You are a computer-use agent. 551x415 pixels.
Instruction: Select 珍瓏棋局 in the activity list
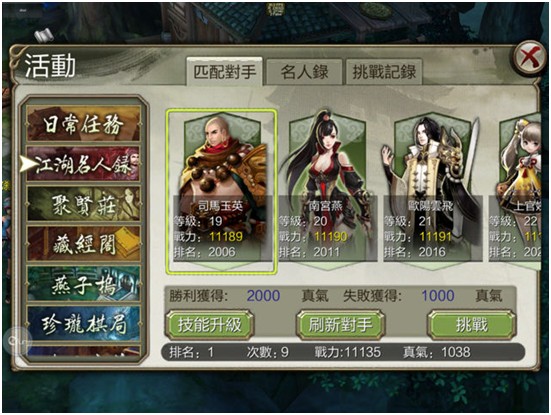pos(83,323)
